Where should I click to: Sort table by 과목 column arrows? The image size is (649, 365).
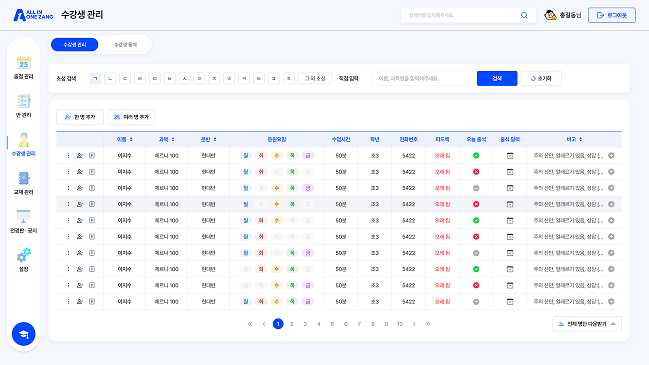(x=173, y=139)
